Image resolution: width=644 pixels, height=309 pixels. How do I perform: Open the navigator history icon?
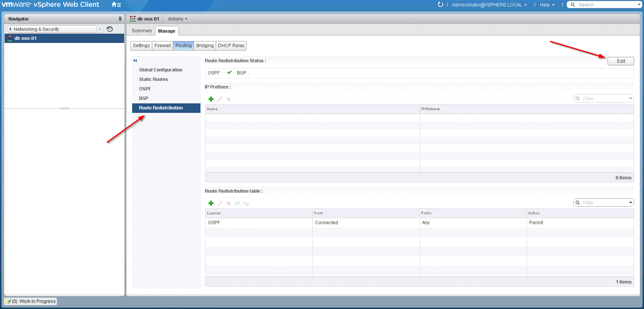point(110,29)
